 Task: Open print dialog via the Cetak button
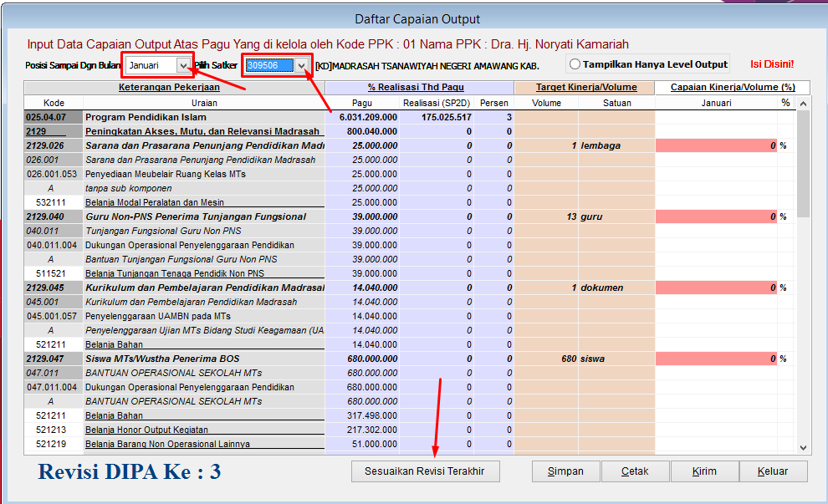point(635,471)
